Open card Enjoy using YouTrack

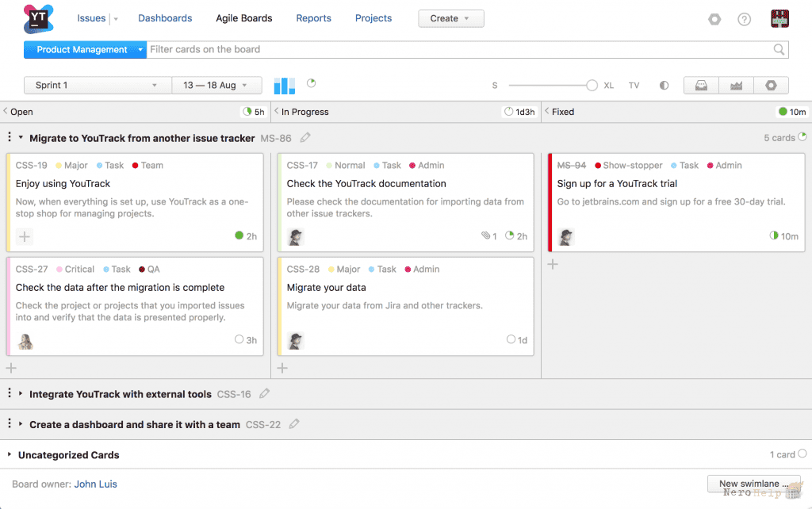[x=63, y=183]
